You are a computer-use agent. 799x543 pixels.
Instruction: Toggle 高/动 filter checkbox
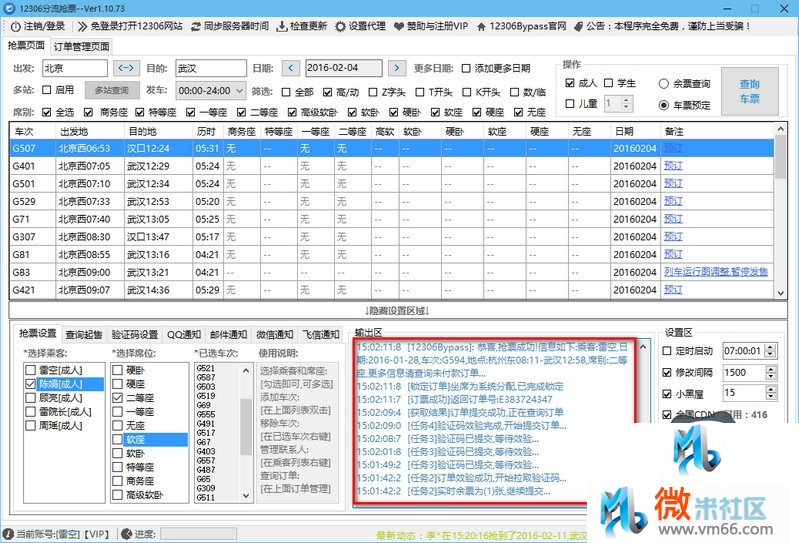pyautogui.click(x=327, y=92)
